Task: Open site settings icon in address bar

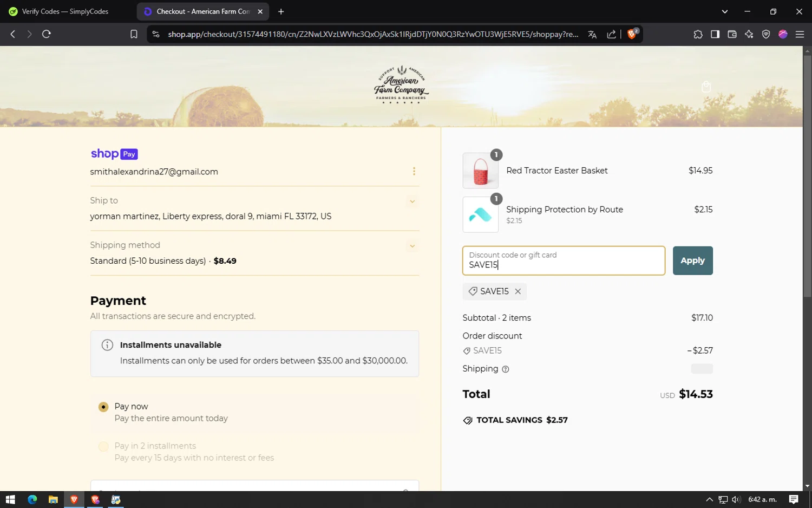Action: click(x=156, y=34)
